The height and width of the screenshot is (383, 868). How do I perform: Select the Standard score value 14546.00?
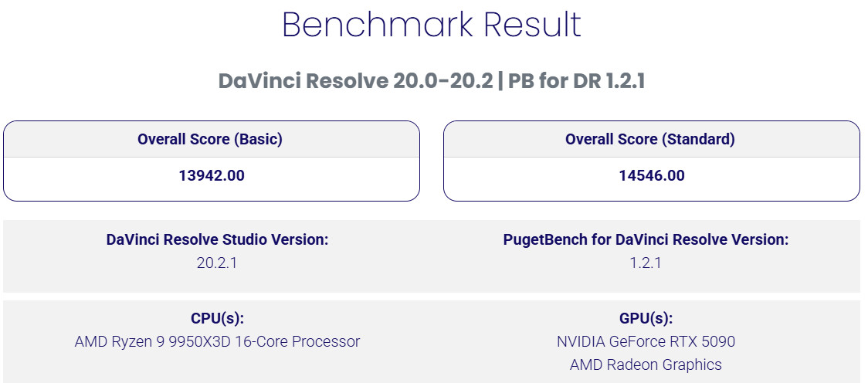click(x=652, y=176)
